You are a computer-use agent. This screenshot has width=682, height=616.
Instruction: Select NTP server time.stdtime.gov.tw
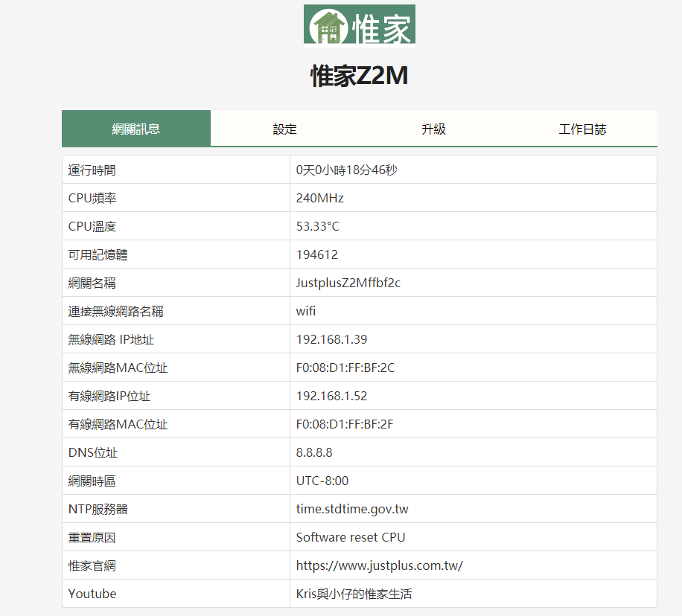(352, 509)
